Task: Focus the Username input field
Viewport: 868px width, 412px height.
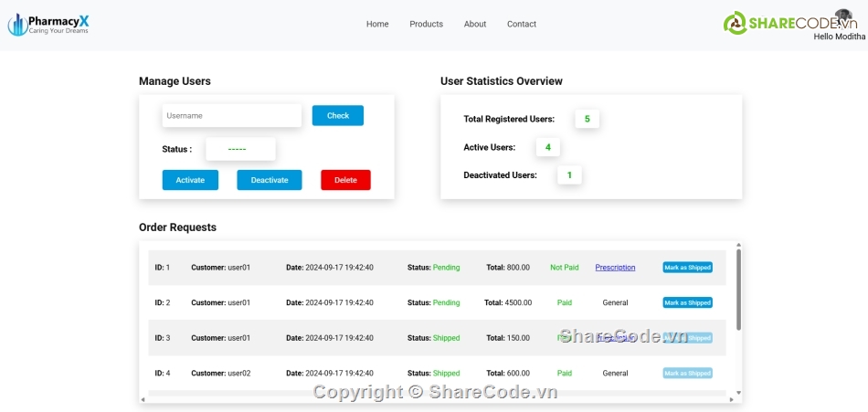Action: pyautogui.click(x=231, y=116)
